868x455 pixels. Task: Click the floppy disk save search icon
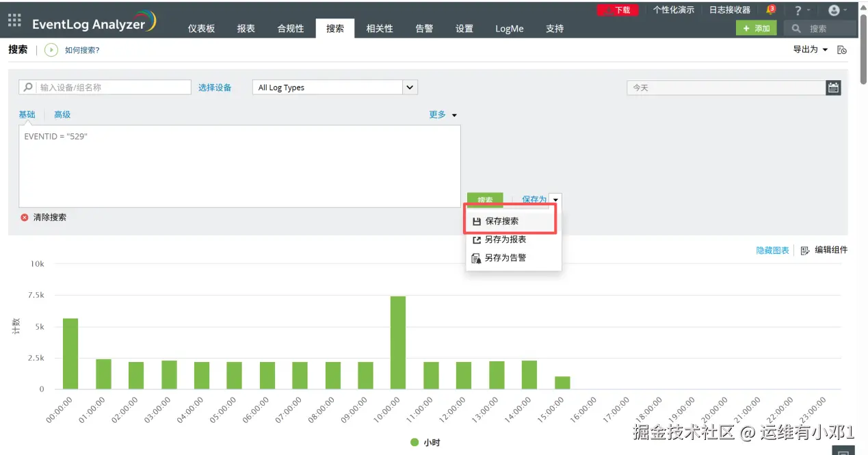(477, 222)
